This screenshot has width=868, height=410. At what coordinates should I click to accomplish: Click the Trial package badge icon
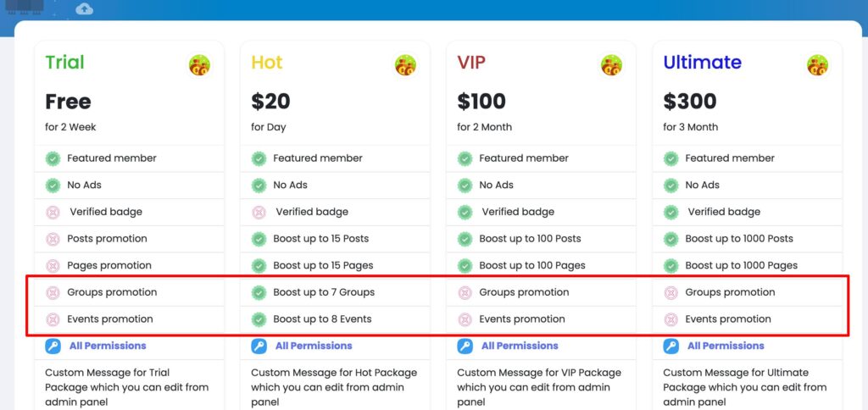click(x=199, y=65)
